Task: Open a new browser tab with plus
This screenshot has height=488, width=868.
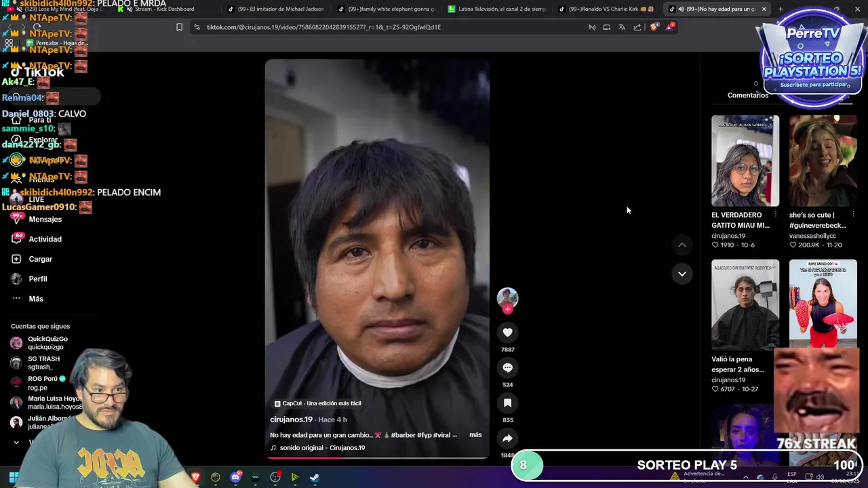Action: tap(780, 9)
